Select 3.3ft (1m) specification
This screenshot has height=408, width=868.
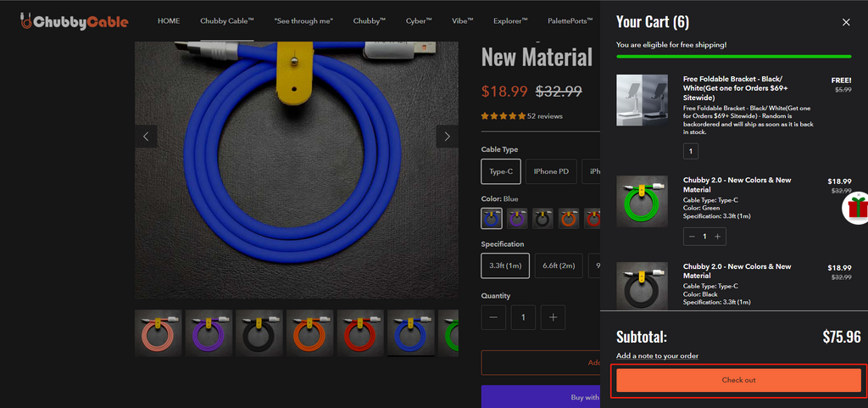click(505, 265)
